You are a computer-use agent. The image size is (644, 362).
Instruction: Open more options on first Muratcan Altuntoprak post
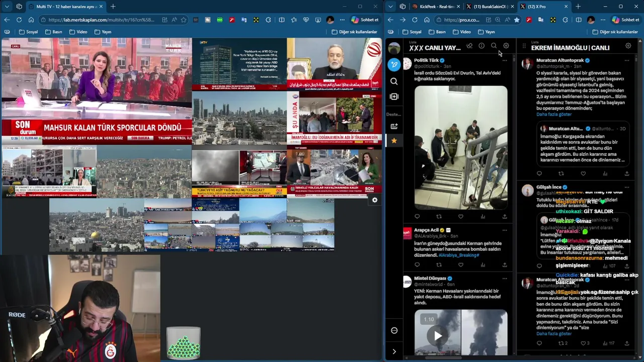[627, 60]
